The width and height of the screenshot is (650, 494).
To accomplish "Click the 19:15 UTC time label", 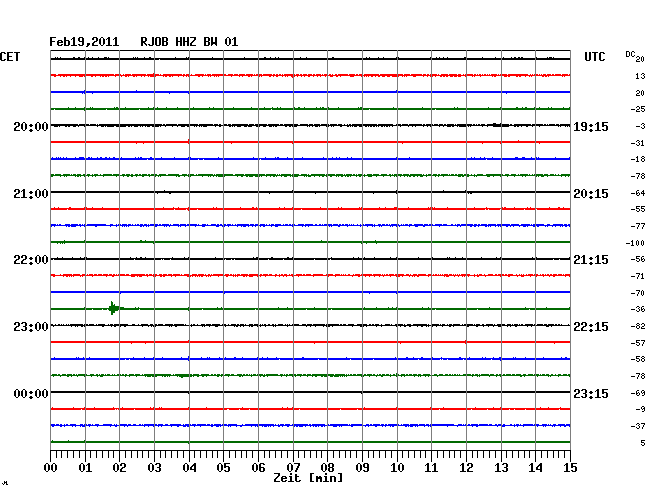I will [x=591, y=126].
